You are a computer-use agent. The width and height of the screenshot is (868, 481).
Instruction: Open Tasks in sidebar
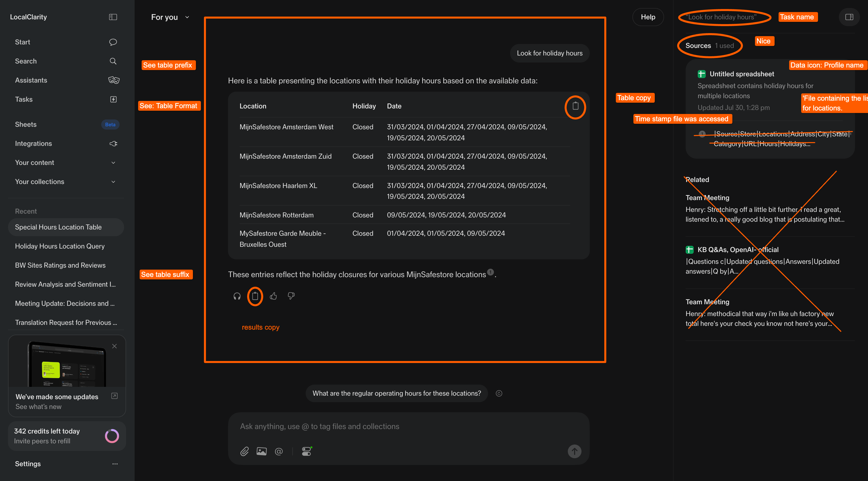click(24, 99)
